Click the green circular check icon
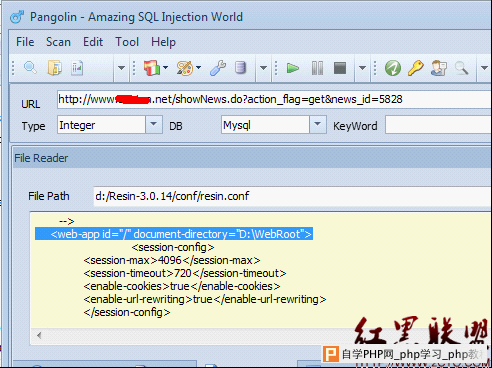492x368 pixels. 393,68
